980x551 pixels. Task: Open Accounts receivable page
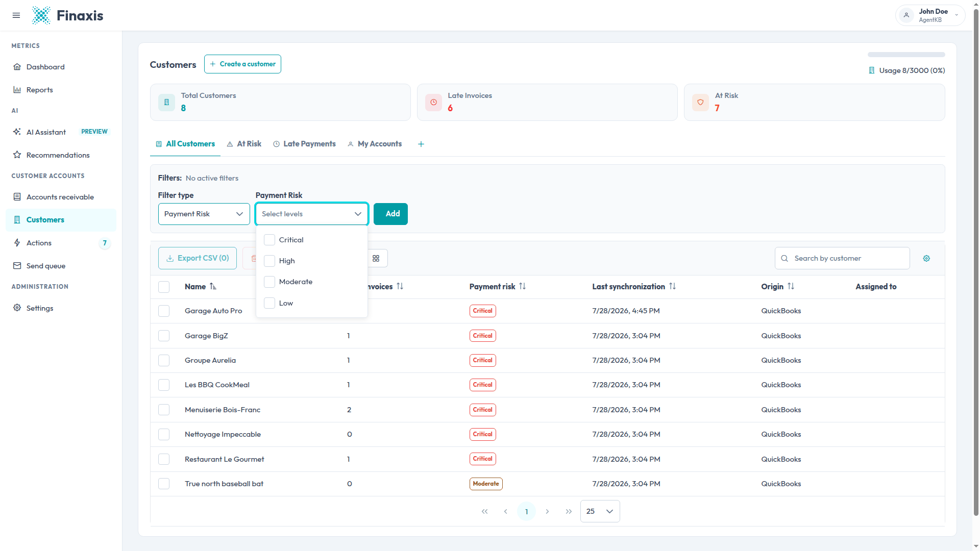pos(61,197)
